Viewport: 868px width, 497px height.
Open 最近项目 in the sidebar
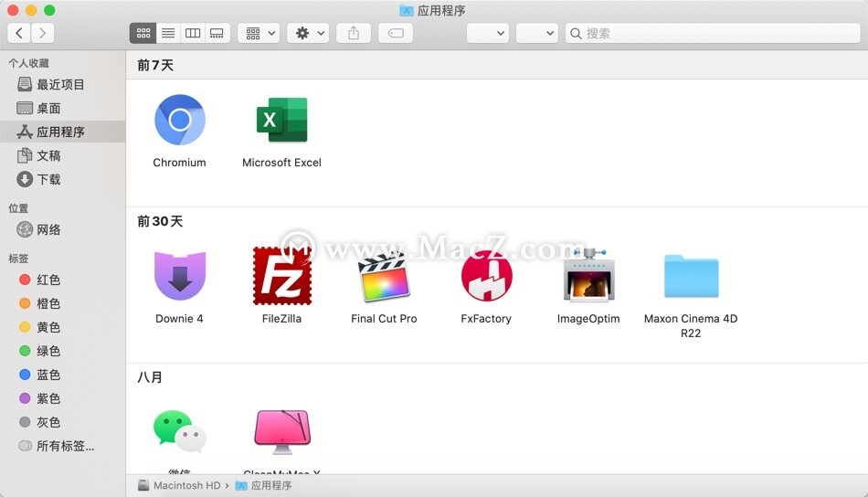[62, 84]
